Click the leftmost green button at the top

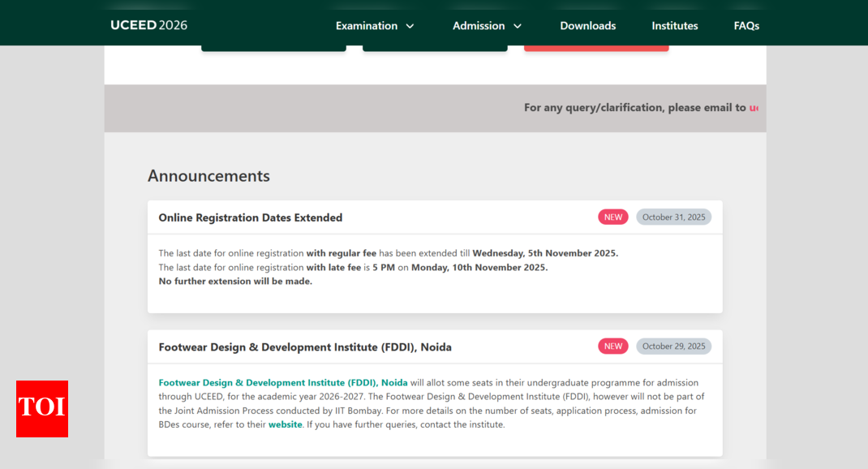(x=273, y=46)
